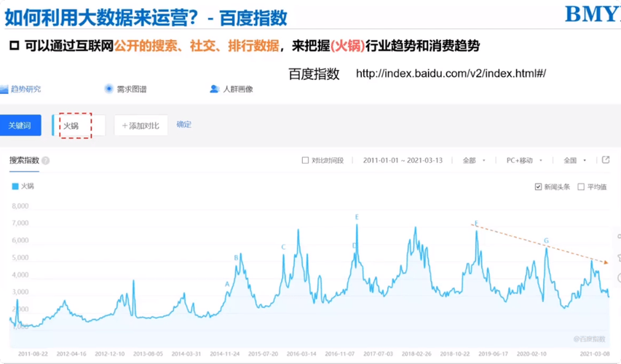Viewport: 621px width, 364px height.
Task: Click the +添加对比 button
Action: pyautogui.click(x=141, y=125)
